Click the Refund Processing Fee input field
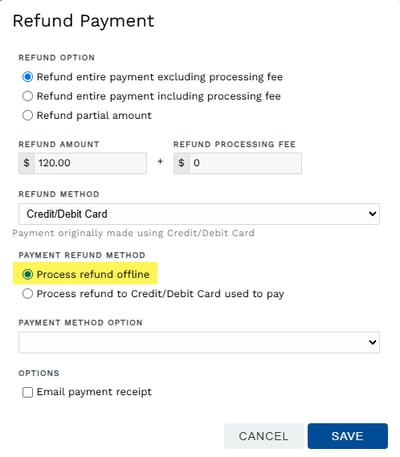400x457 pixels. 245,163
